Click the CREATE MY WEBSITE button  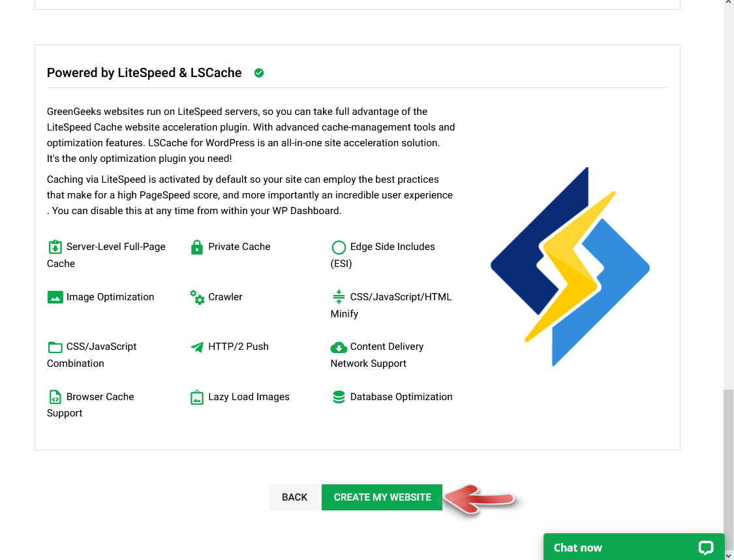pyautogui.click(x=382, y=497)
